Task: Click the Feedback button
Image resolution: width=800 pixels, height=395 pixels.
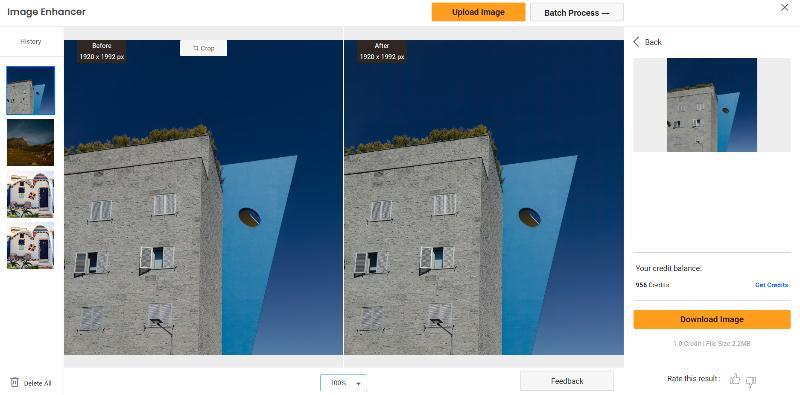Action: [567, 381]
